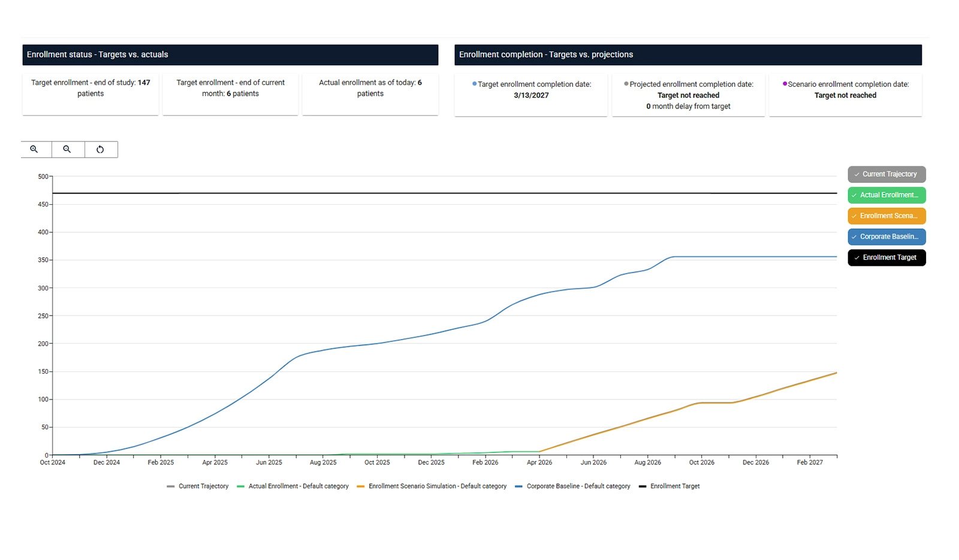This screenshot has width=959, height=560.
Task: Click the zoom in magnifier icon
Action: (x=34, y=149)
